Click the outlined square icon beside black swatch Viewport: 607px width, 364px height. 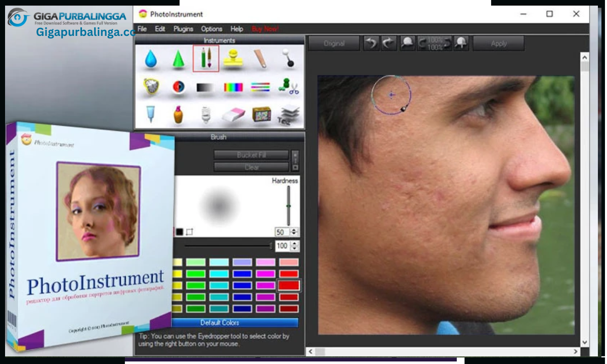(190, 232)
